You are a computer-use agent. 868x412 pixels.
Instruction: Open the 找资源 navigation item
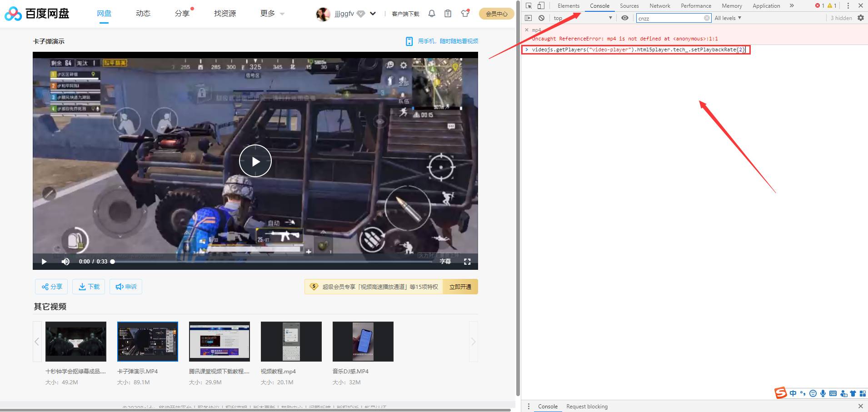click(225, 14)
